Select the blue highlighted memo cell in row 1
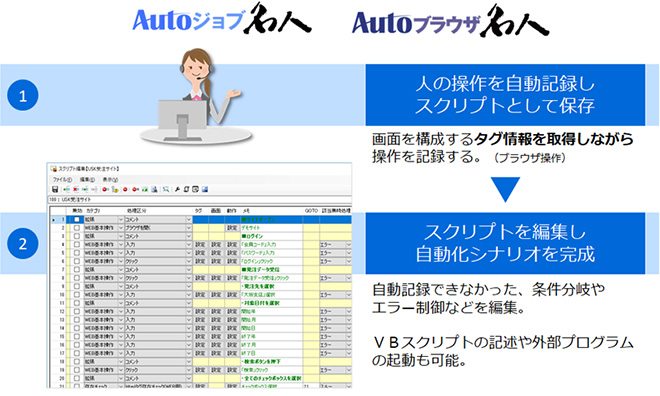Image resolution: width=660 pixels, height=396 pixels. pos(271,219)
